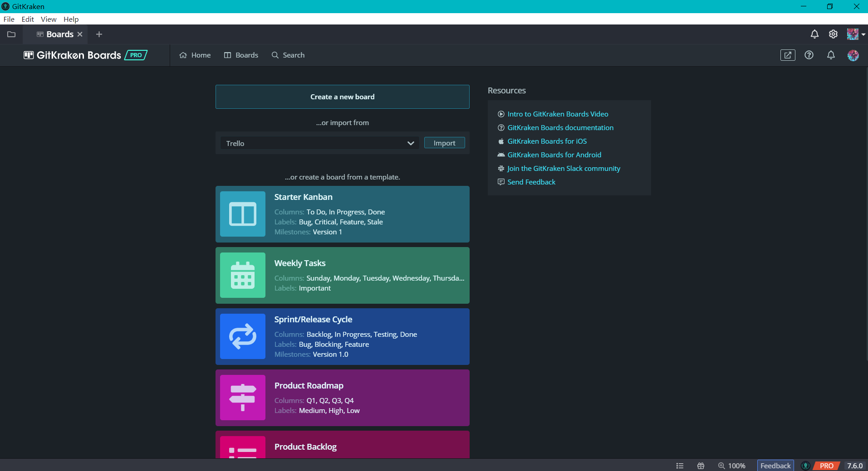868x471 pixels.
Task: Open the help question mark icon
Action: coord(809,55)
